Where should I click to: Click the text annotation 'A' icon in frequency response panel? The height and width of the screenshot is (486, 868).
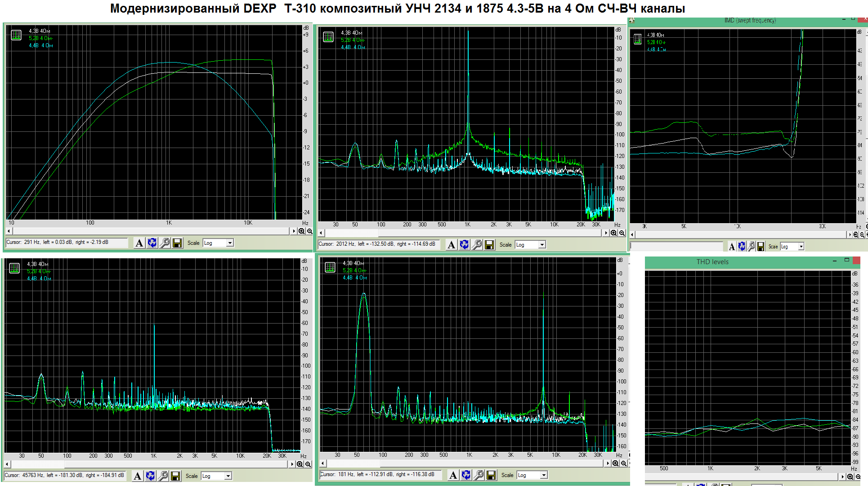coord(139,243)
